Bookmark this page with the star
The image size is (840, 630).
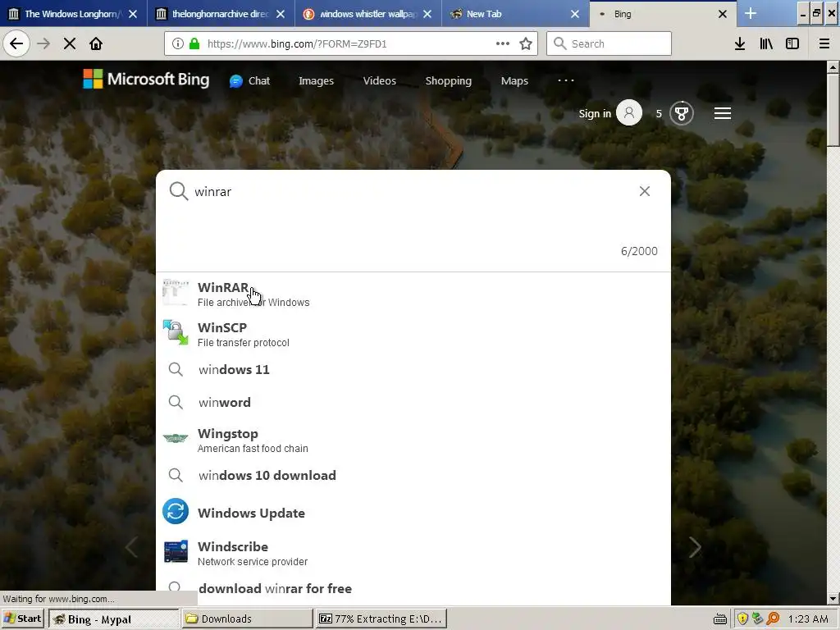pos(526,44)
